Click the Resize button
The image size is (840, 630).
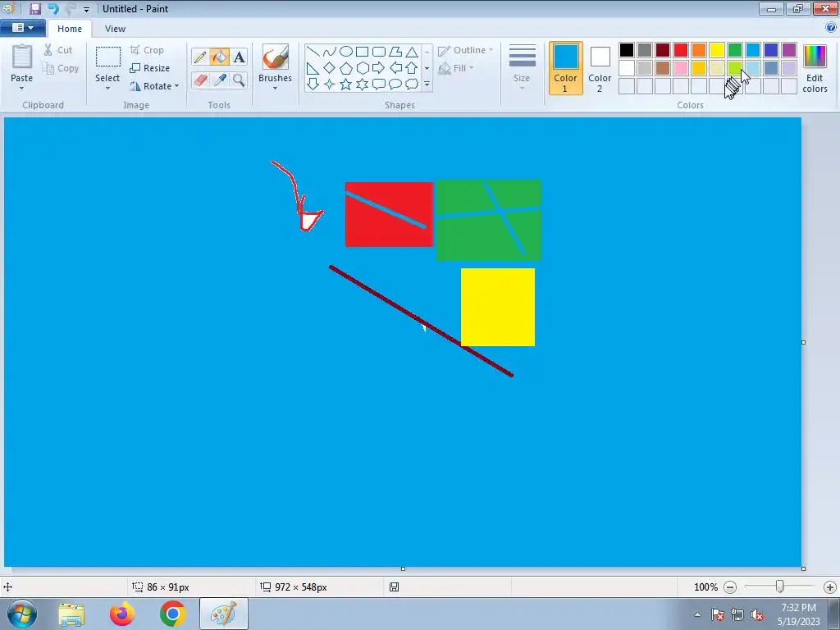point(150,68)
